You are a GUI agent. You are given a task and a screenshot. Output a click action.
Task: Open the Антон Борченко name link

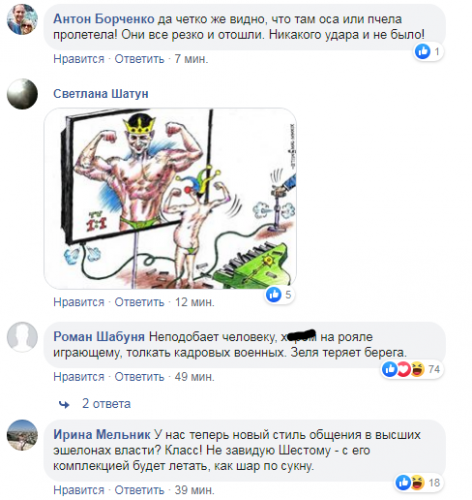[104, 19]
